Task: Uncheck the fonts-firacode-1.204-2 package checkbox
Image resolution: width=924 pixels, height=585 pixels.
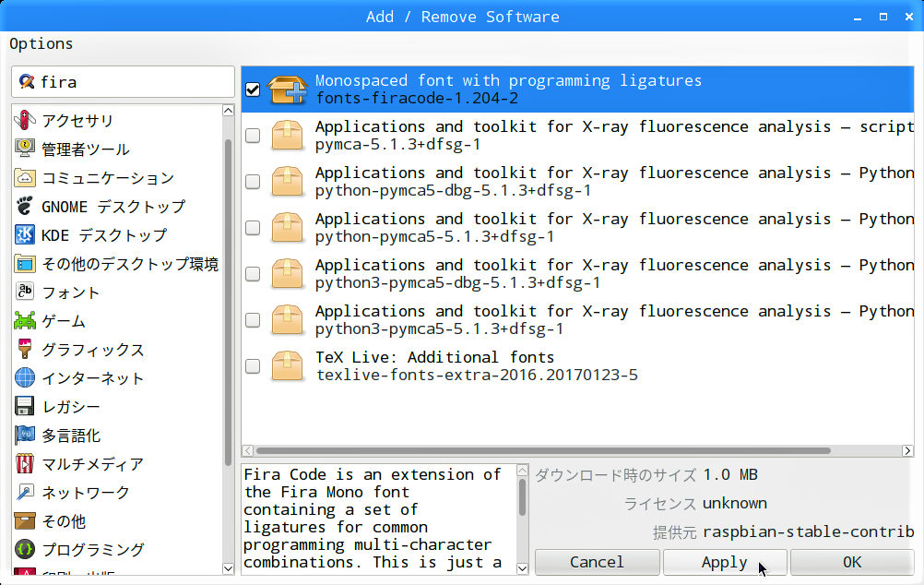Action: click(253, 90)
